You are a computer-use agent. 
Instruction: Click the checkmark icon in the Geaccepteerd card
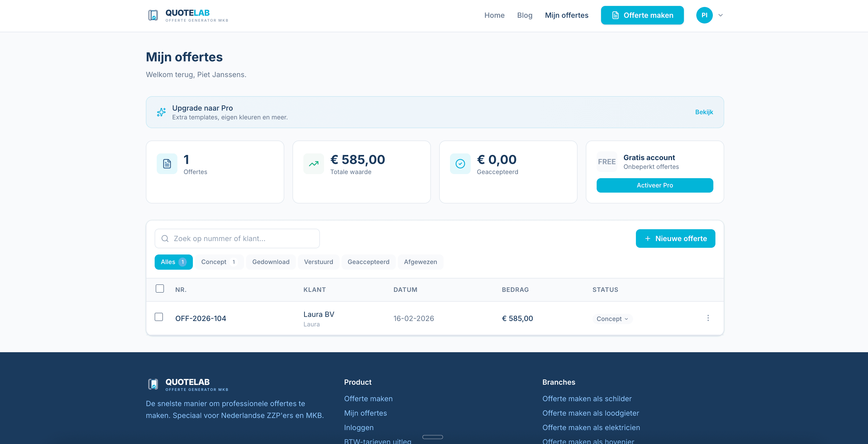tap(460, 163)
